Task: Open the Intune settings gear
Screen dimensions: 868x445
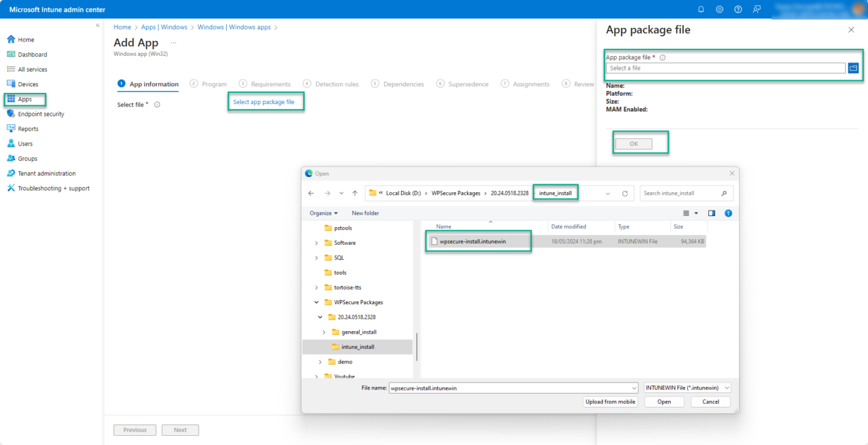Action: click(x=719, y=9)
